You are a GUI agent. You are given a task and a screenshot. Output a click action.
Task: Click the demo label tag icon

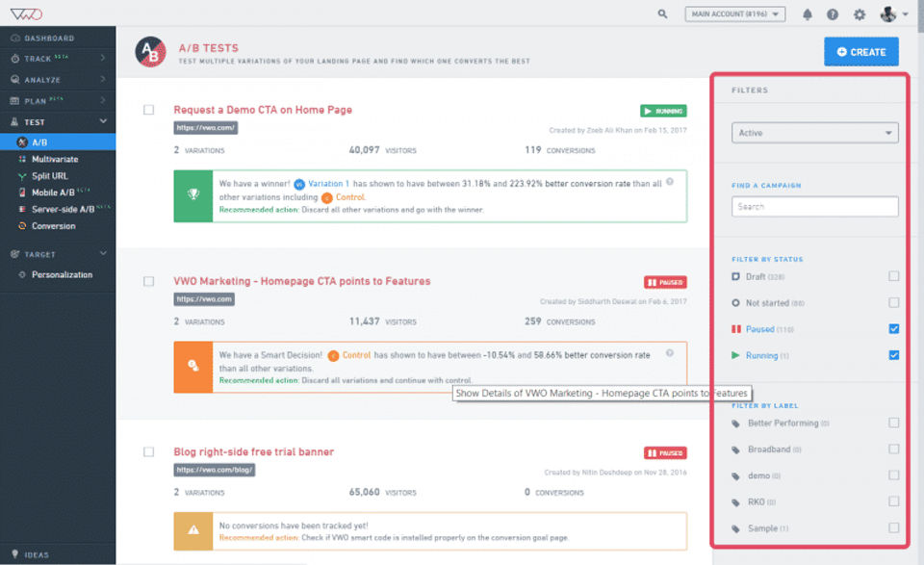pyautogui.click(x=735, y=476)
